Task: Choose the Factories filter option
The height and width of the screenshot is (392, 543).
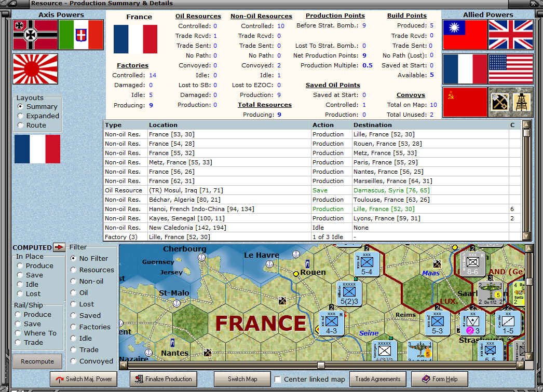Action: [x=73, y=327]
